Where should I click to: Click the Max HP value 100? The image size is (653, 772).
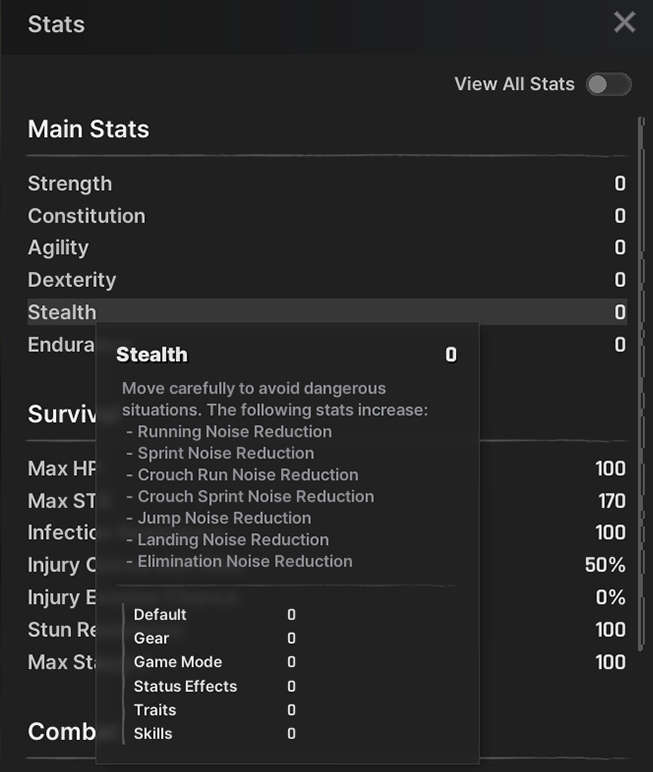(610, 469)
